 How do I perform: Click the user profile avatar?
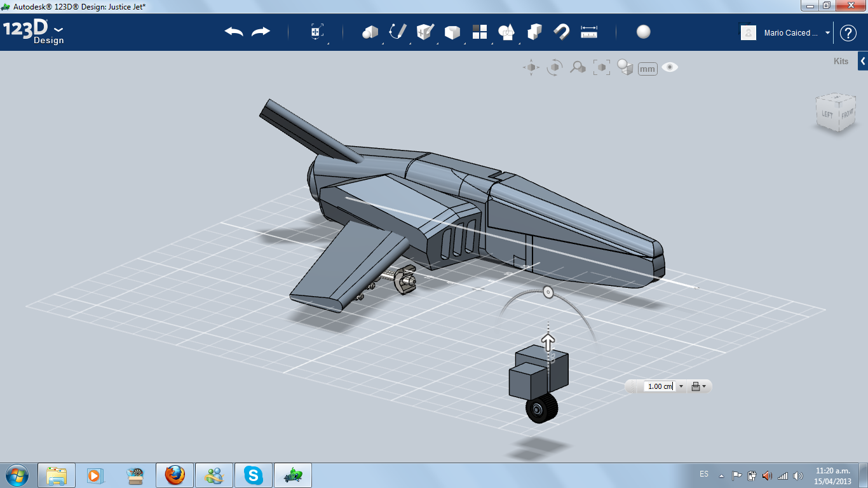tap(749, 32)
